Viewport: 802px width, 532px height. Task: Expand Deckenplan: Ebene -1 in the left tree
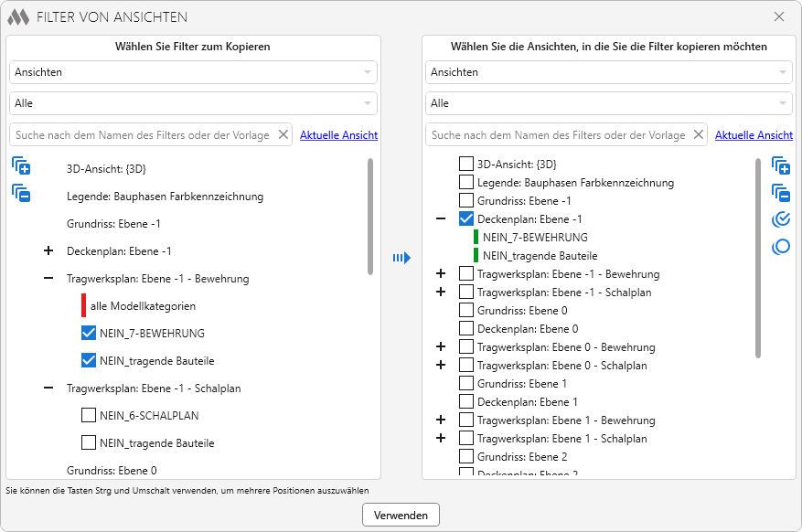pos(48,251)
